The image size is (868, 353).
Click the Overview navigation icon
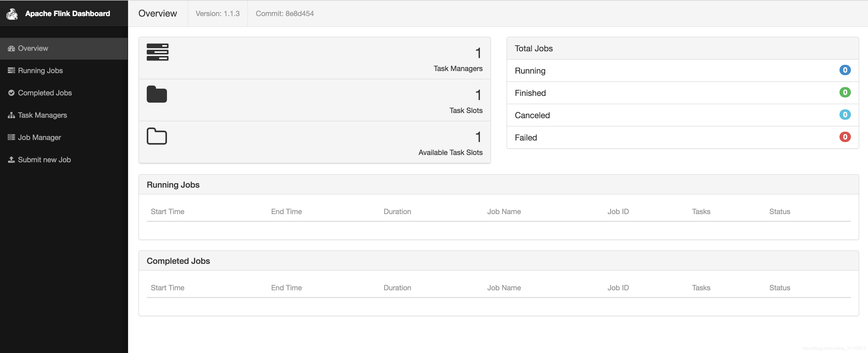(11, 48)
